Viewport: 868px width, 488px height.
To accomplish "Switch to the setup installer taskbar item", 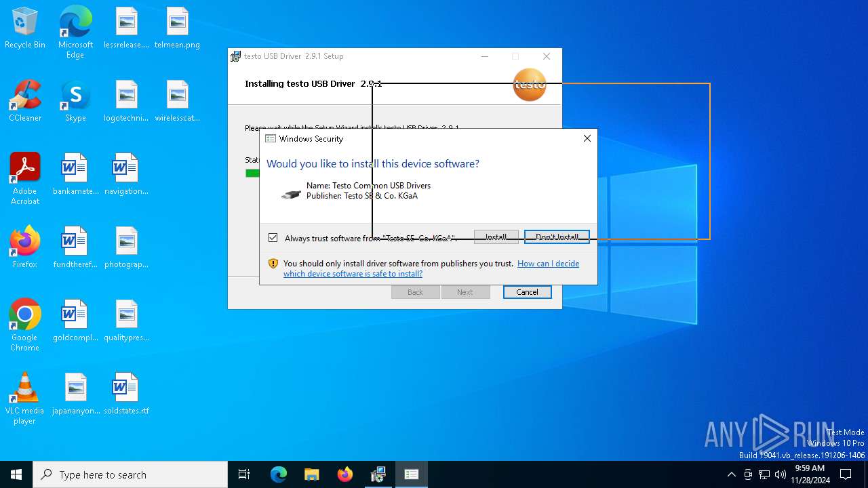I will pyautogui.click(x=378, y=474).
